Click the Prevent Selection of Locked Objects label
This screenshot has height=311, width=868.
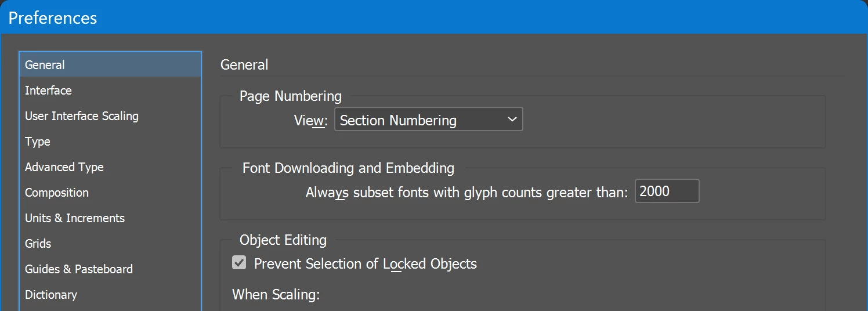tap(366, 264)
